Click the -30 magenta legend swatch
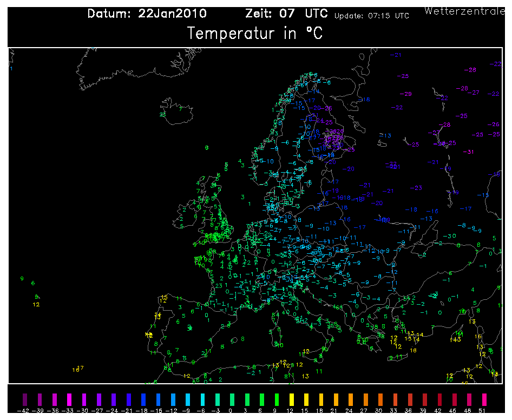The image size is (512, 420). pos(83,400)
